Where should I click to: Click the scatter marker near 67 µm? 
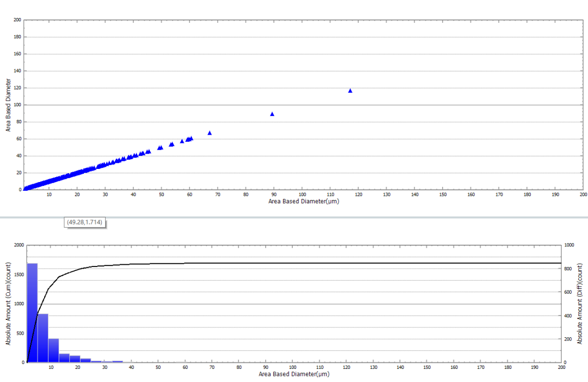210,133
